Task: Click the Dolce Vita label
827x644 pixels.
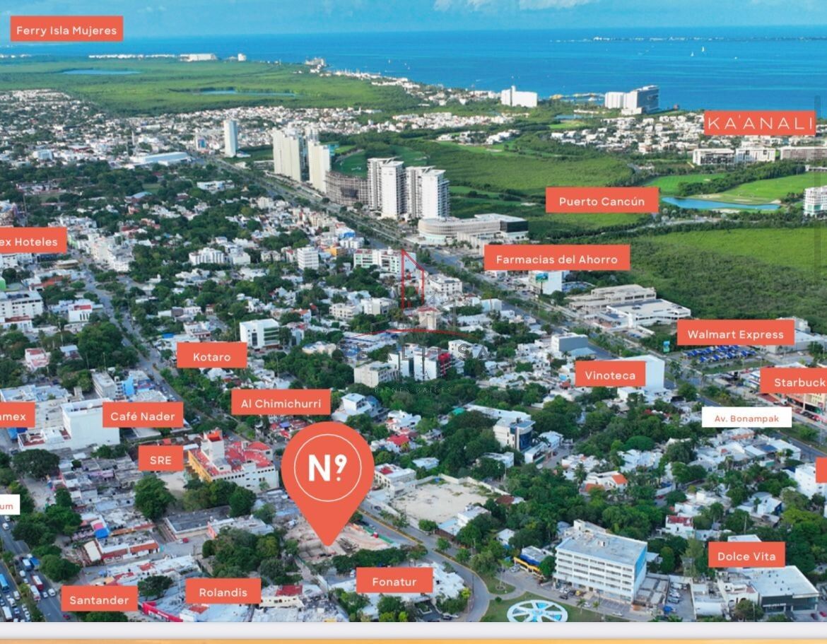Action: coord(746,556)
